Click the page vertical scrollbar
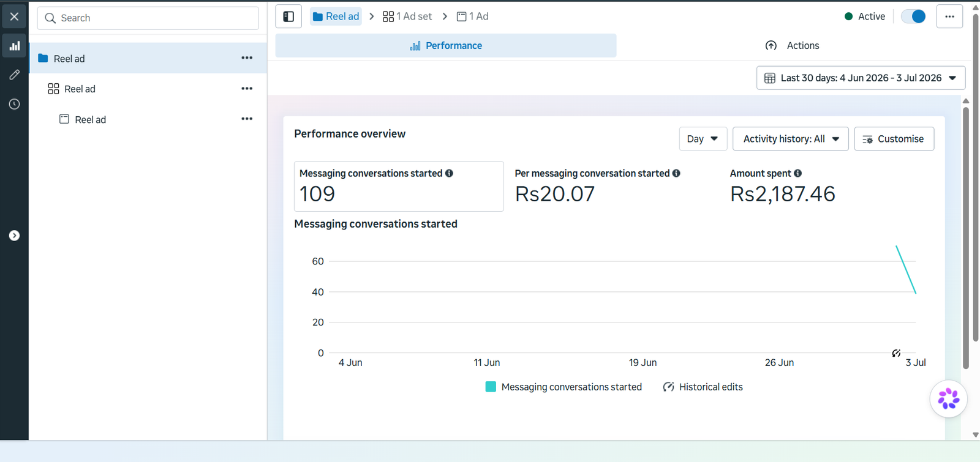The width and height of the screenshot is (980, 462). tap(976, 177)
